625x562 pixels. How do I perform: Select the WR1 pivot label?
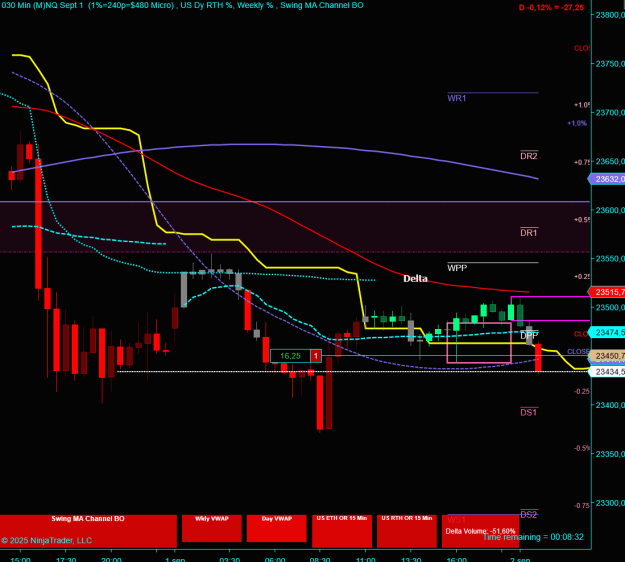pyautogui.click(x=456, y=98)
